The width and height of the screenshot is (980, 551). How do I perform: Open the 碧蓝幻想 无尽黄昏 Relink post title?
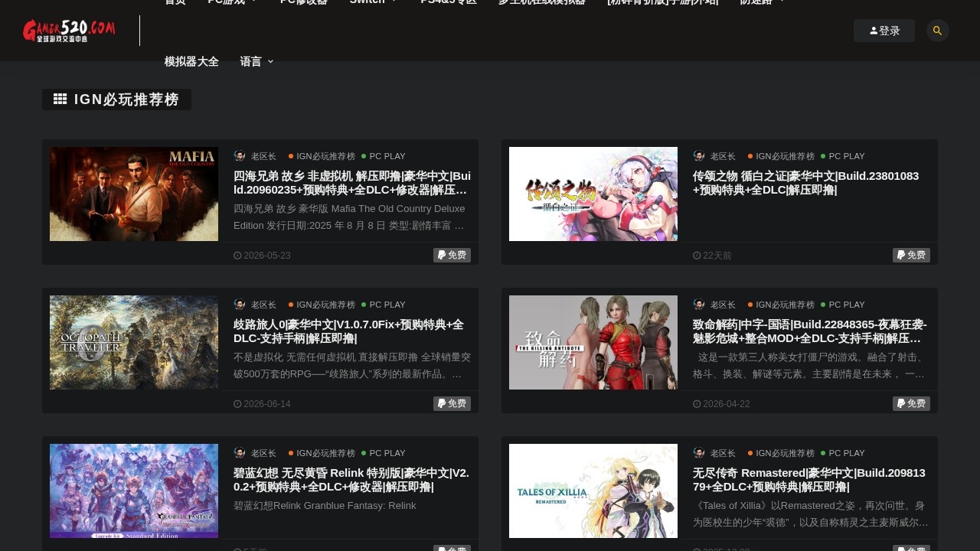point(351,480)
